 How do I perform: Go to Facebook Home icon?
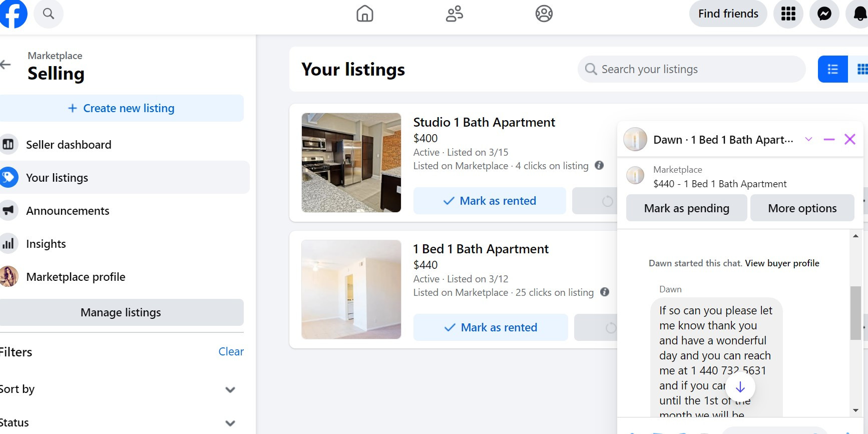point(364,14)
